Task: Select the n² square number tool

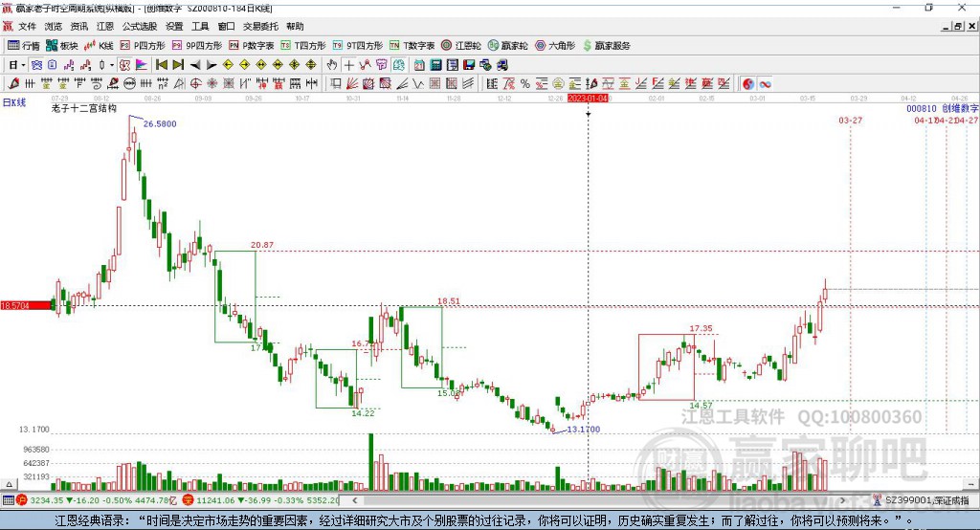Action: point(163,84)
